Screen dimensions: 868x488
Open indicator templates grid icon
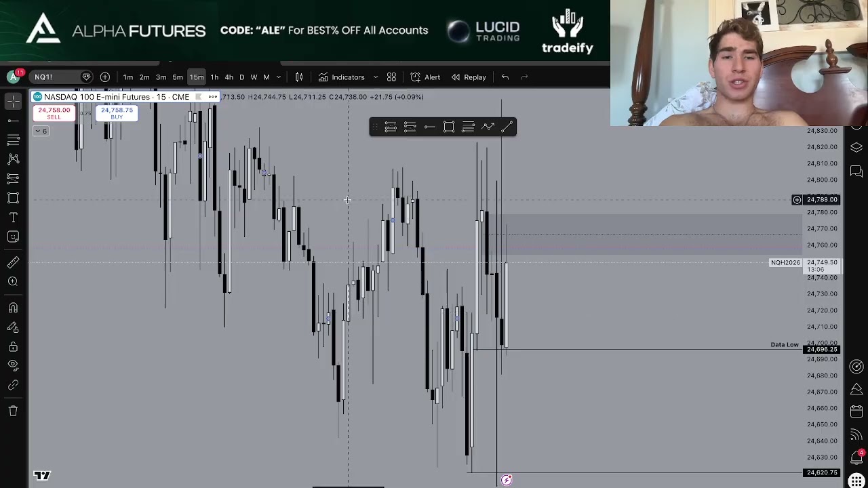(x=391, y=77)
